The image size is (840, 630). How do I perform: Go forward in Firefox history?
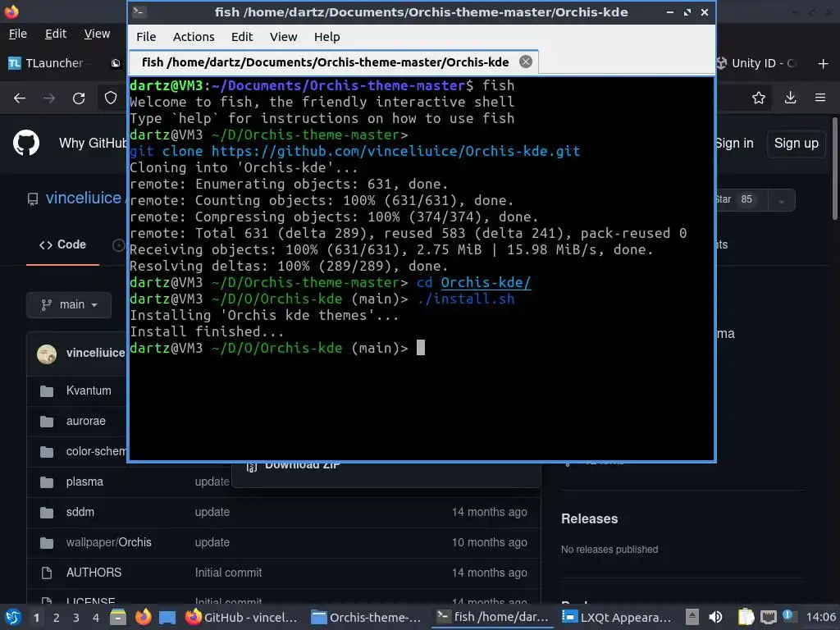tap(49, 98)
